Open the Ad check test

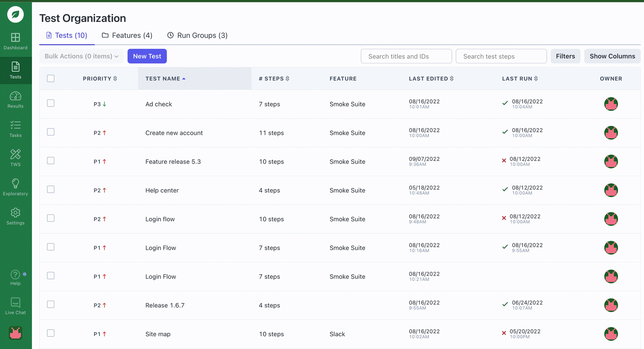[158, 104]
